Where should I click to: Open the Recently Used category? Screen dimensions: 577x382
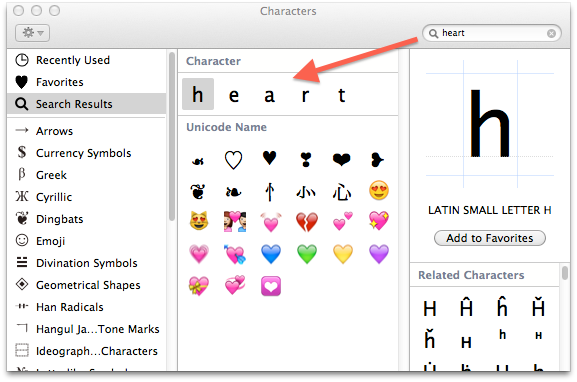(x=87, y=60)
